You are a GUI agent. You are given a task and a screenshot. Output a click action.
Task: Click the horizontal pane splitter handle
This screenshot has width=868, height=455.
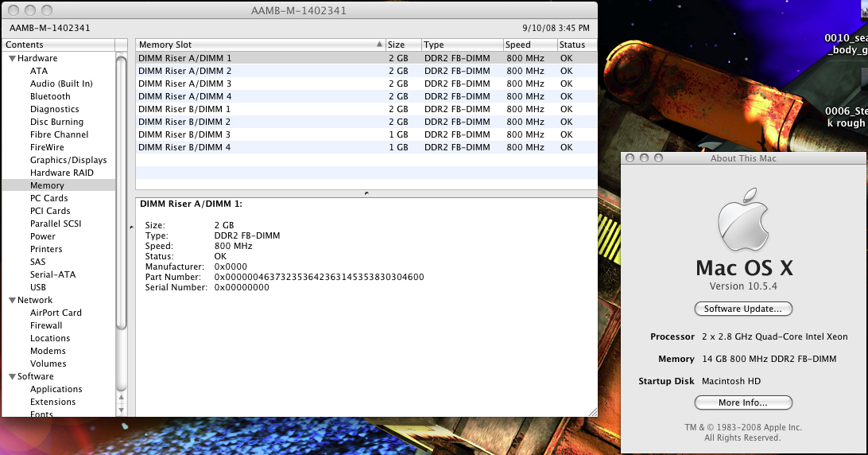click(366, 193)
